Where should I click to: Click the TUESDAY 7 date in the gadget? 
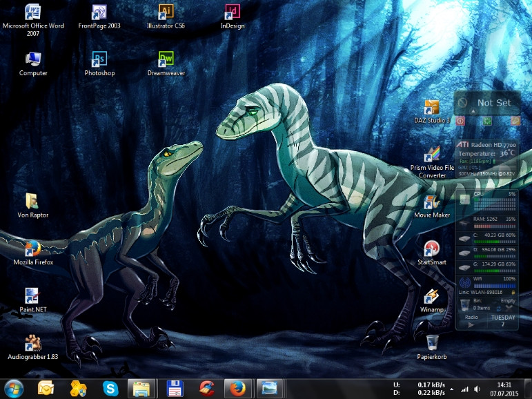click(503, 321)
